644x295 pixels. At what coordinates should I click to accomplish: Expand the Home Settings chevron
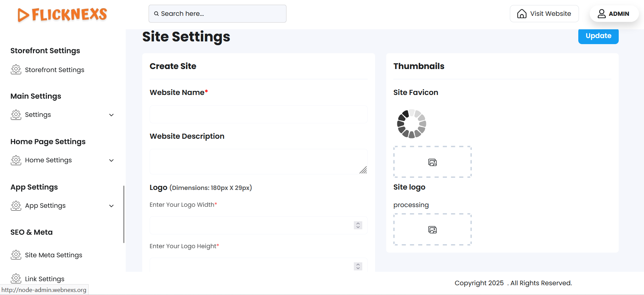(x=112, y=160)
